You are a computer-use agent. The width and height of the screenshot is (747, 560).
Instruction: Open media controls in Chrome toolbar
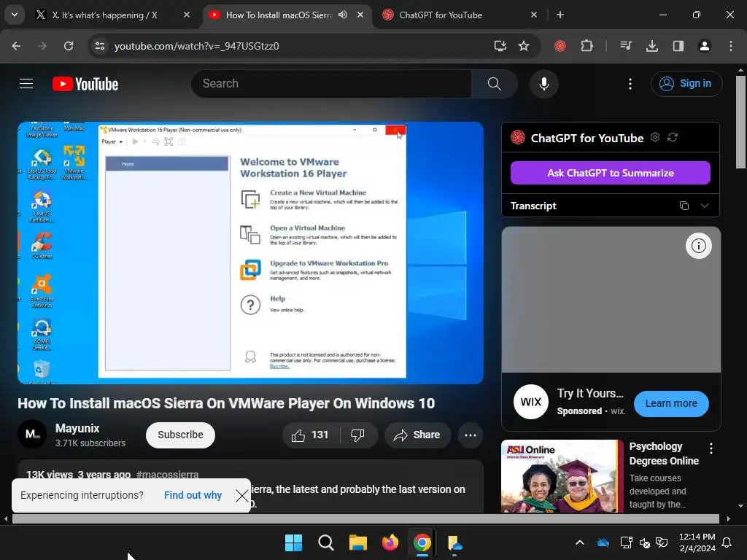point(626,46)
